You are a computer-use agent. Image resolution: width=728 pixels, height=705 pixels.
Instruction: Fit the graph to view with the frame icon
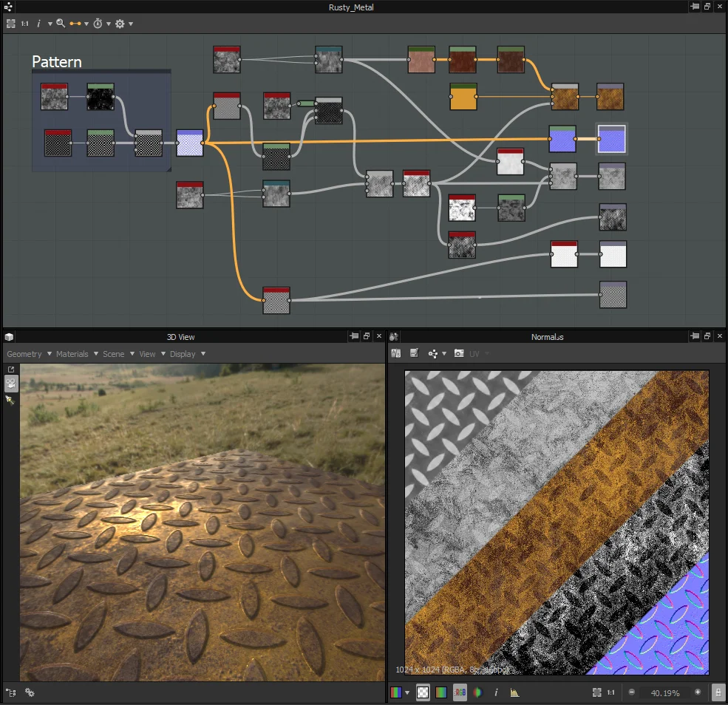click(11, 23)
